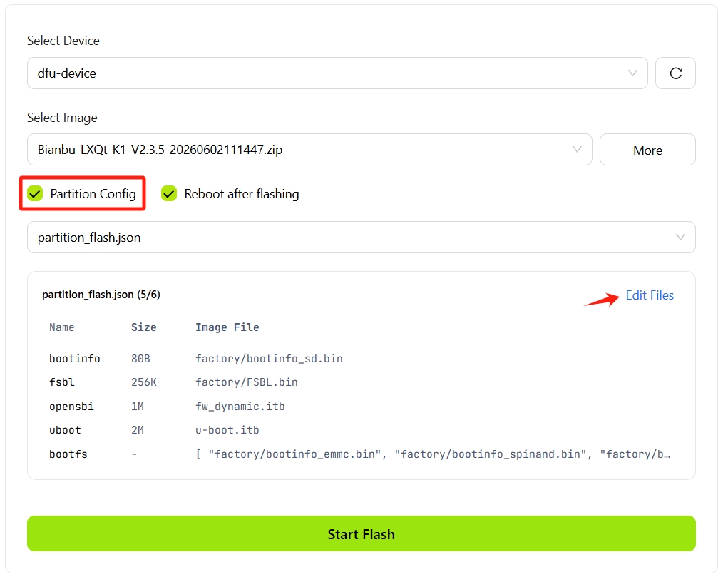
Task: Click the factory/FSBL.bin image file
Action: click(247, 382)
